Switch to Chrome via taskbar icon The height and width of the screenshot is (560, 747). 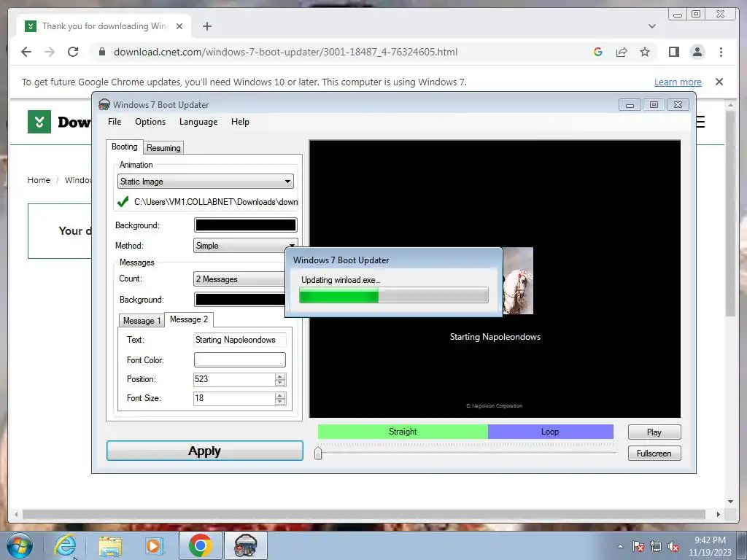point(200,545)
